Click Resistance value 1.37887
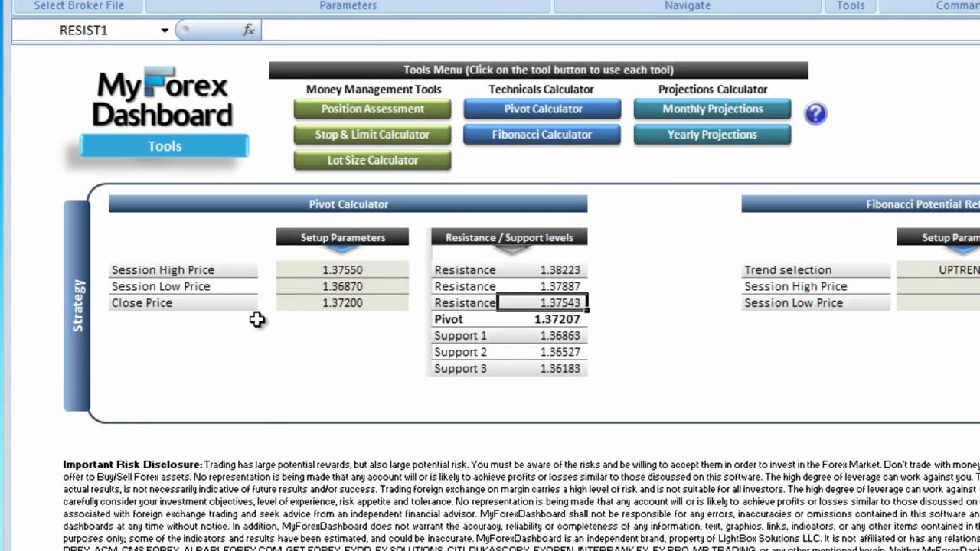The image size is (980, 551). 560,286
